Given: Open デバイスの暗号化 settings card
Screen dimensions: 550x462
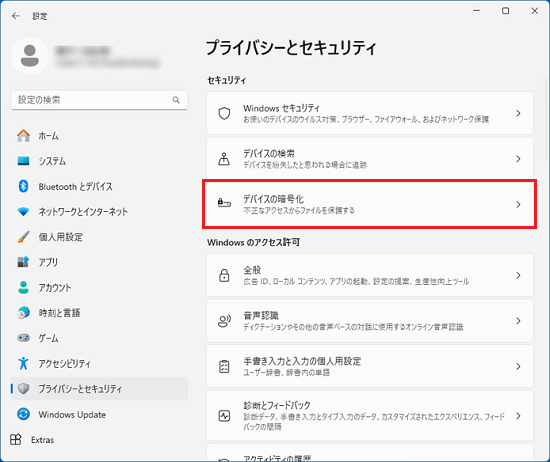Looking at the screenshot, I should [x=370, y=204].
